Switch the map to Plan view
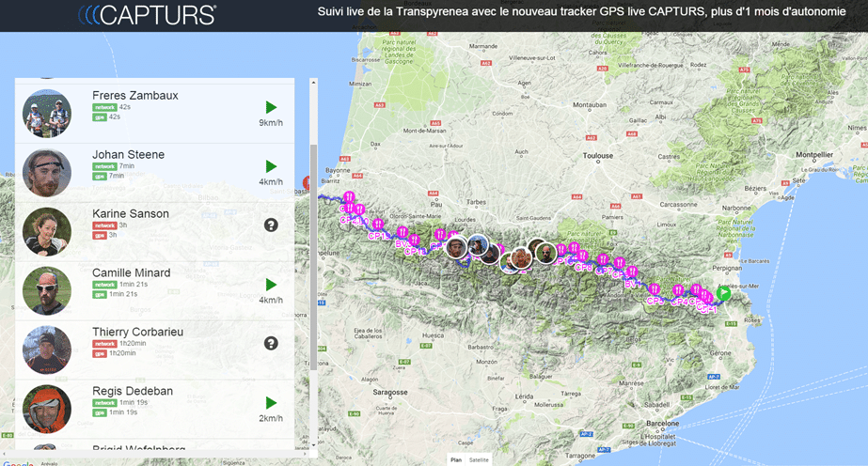 (456, 460)
